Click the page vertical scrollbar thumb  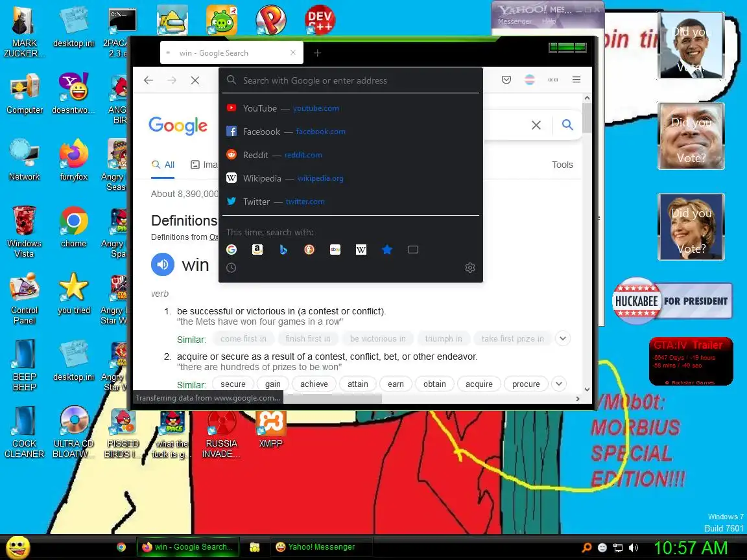587,118
